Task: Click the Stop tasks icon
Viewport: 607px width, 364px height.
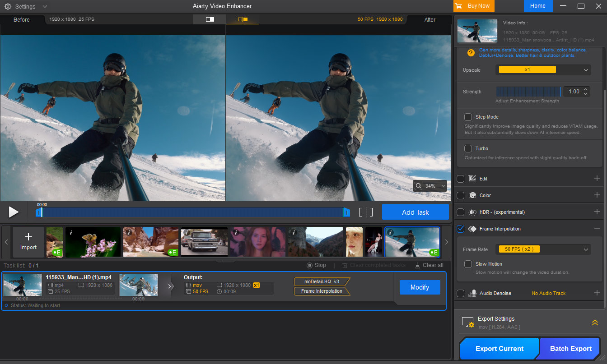Action: [x=309, y=265]
